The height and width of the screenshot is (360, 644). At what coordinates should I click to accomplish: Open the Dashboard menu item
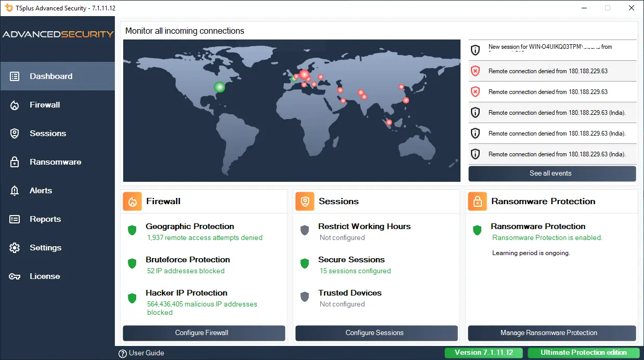(51, 76)
